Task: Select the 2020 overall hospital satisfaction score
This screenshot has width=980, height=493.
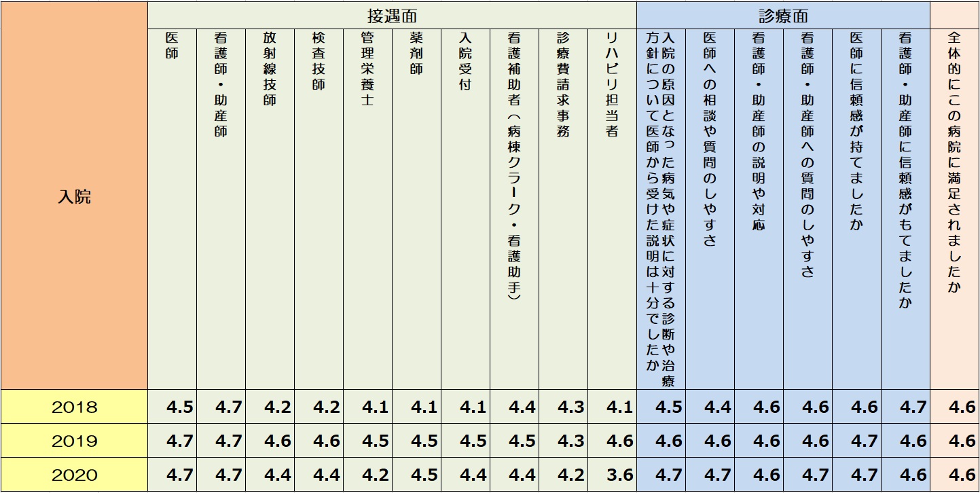Action: click(955, 475)
